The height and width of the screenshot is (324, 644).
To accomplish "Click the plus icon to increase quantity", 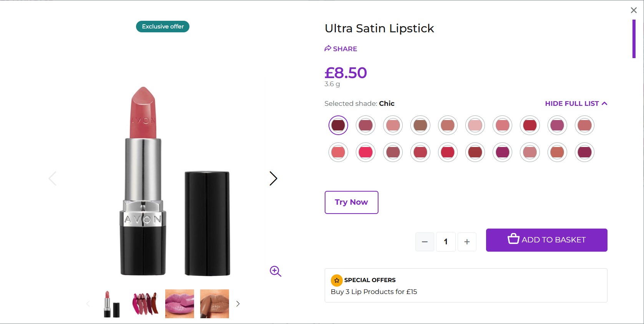I will coord(467,242).
